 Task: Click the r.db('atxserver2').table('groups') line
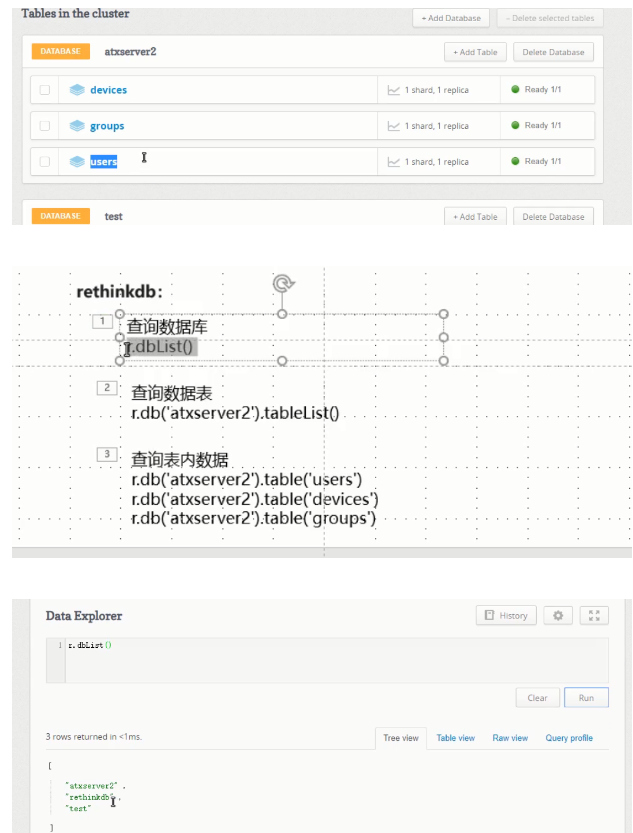[253, 518]
